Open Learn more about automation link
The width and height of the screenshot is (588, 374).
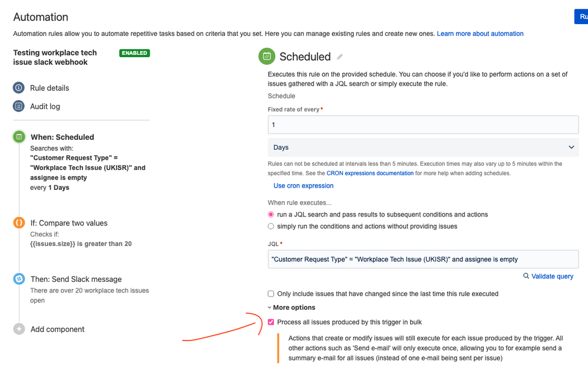[x=480, y=34]
